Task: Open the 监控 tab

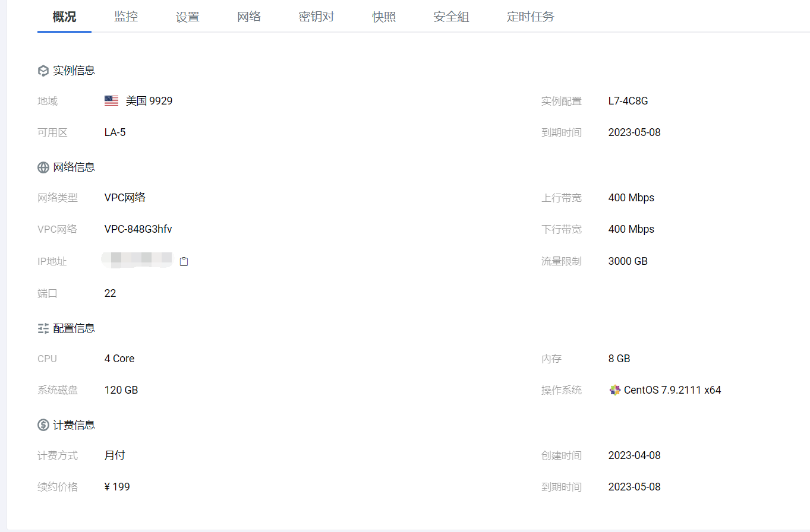Action: [x=126, y=17]
